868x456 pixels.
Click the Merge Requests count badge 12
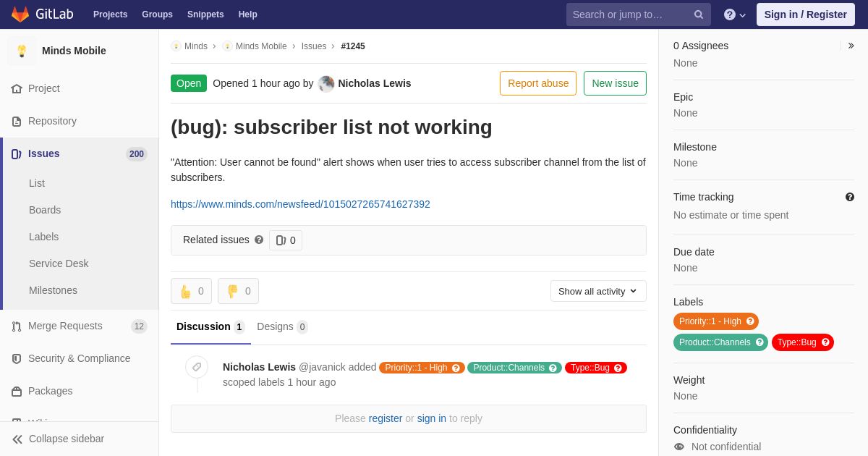[139, 326]
